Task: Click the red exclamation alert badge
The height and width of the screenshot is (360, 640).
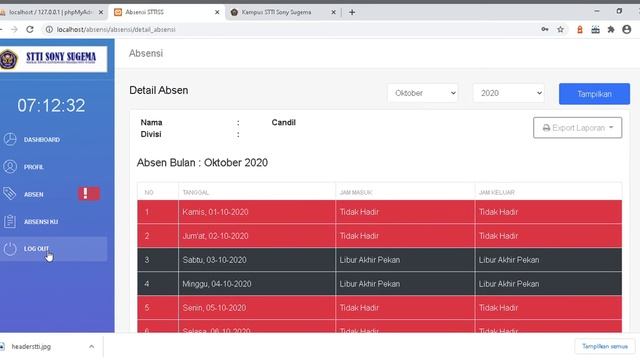Action: (89, 194)
